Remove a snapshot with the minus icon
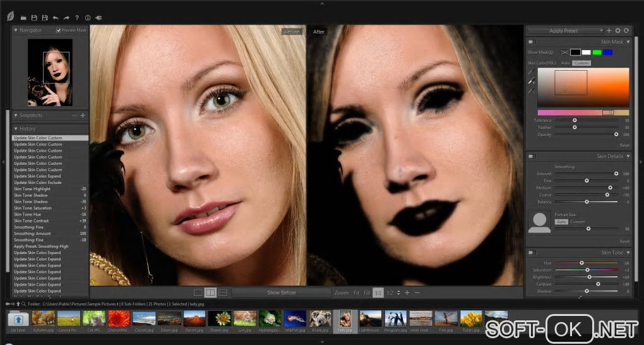 75,116
